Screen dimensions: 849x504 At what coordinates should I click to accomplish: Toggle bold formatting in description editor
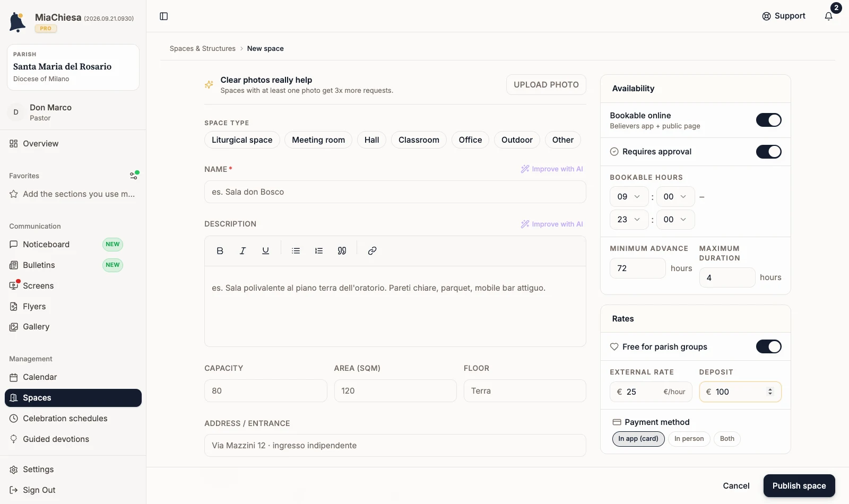tap(220, 251)
